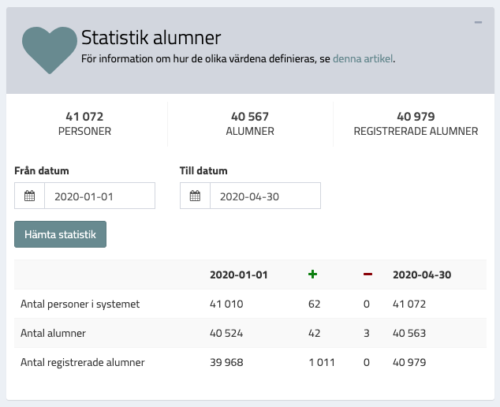Click the table end value '40 979'

[x=409, y=362]
